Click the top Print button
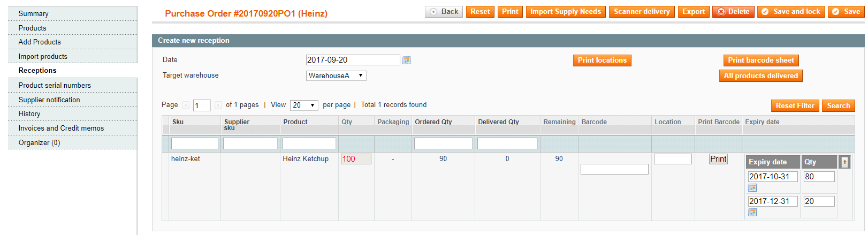Screen dimensions: 868x235 click(510, 12)
